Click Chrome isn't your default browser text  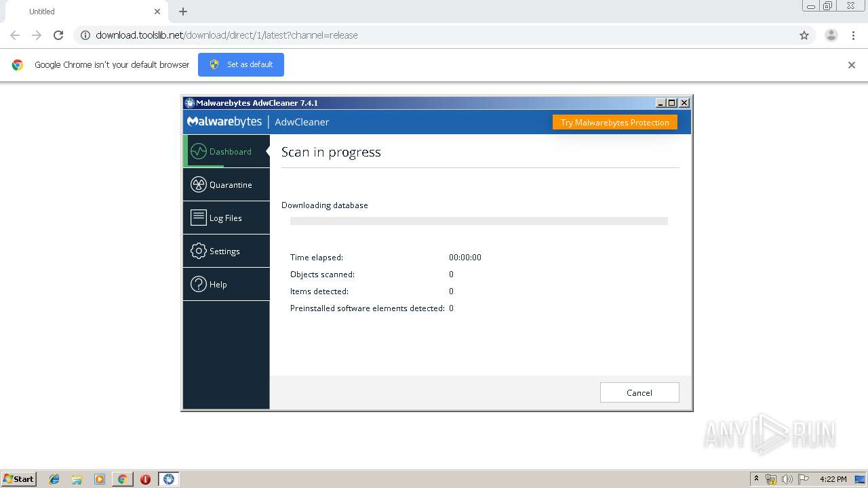[x=112, y=65]
